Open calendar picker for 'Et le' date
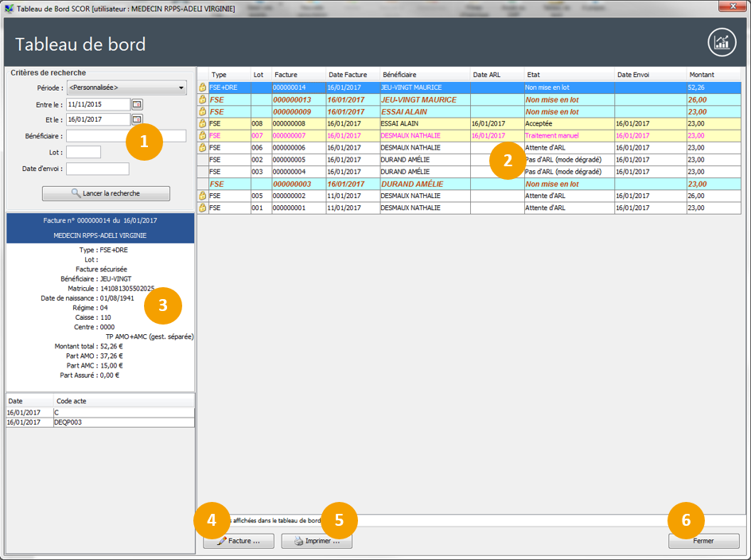The height and width of the screenshot is (560, 751). click(137, 119)
